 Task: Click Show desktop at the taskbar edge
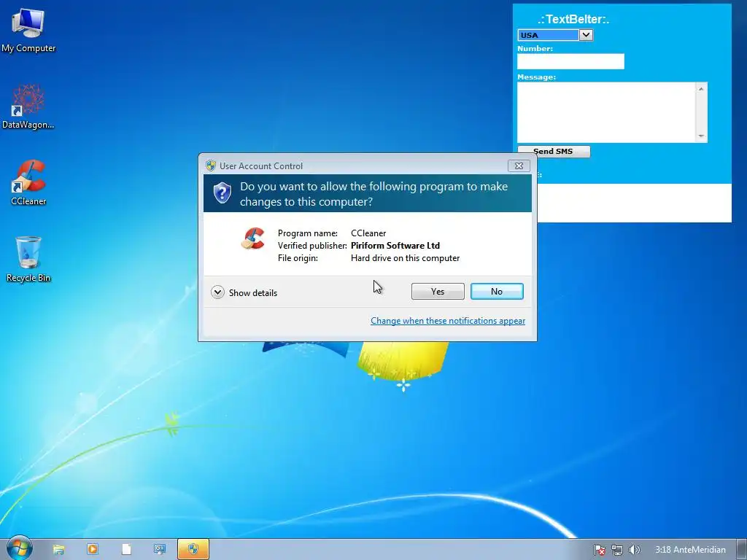pyautogui.click(x=742, y=550)
